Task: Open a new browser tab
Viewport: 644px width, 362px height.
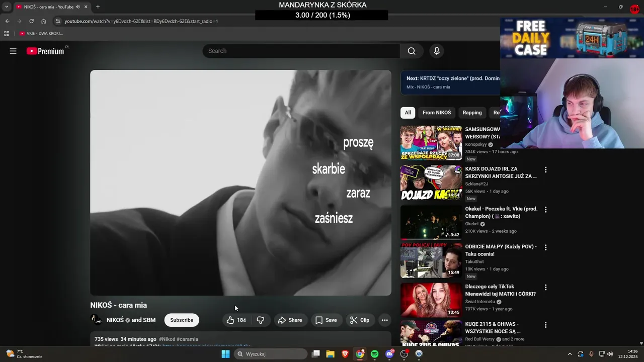Action: click(x=98, y=7)
